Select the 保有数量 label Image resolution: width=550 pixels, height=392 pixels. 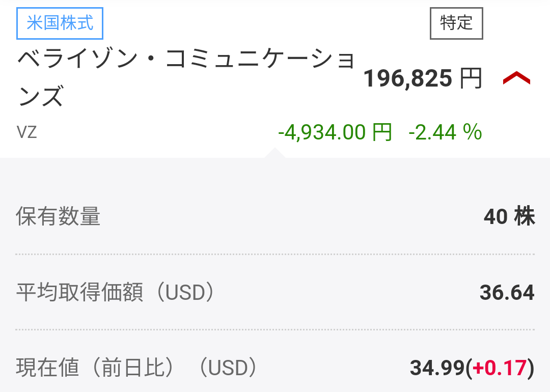point(58,217)
